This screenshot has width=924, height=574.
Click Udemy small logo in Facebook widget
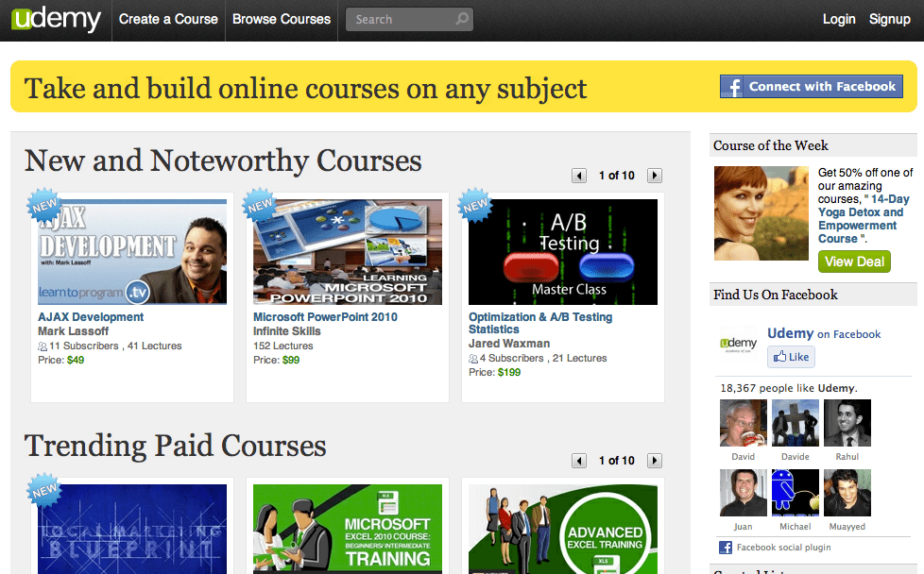click(739, 345)
